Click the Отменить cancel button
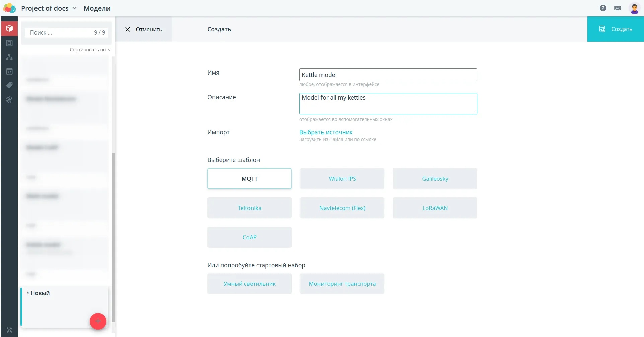 point(144,29)
